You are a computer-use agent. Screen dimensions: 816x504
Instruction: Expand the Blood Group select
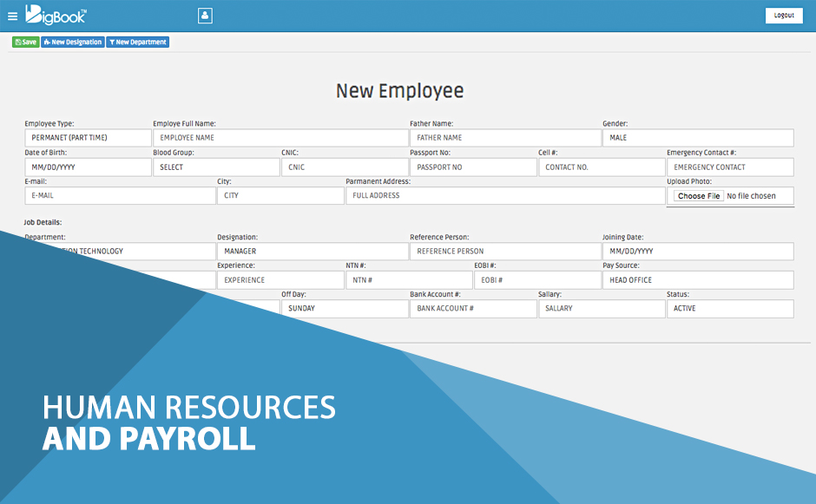coord(216,167)
